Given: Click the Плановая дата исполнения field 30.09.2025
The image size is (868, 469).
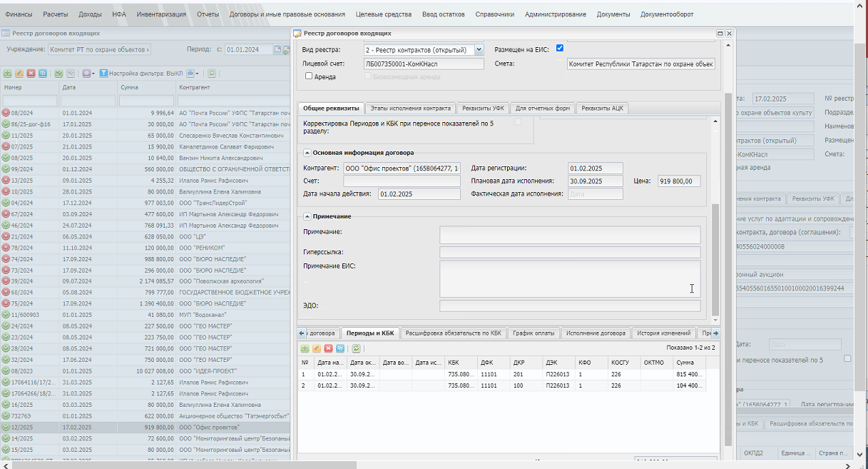Looking at the screenshot, I should click(596, 181).
